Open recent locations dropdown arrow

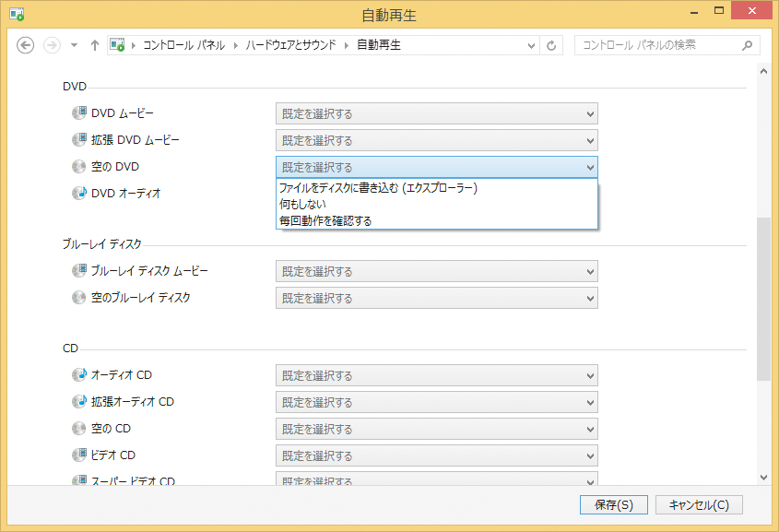(x=74, y=45)
